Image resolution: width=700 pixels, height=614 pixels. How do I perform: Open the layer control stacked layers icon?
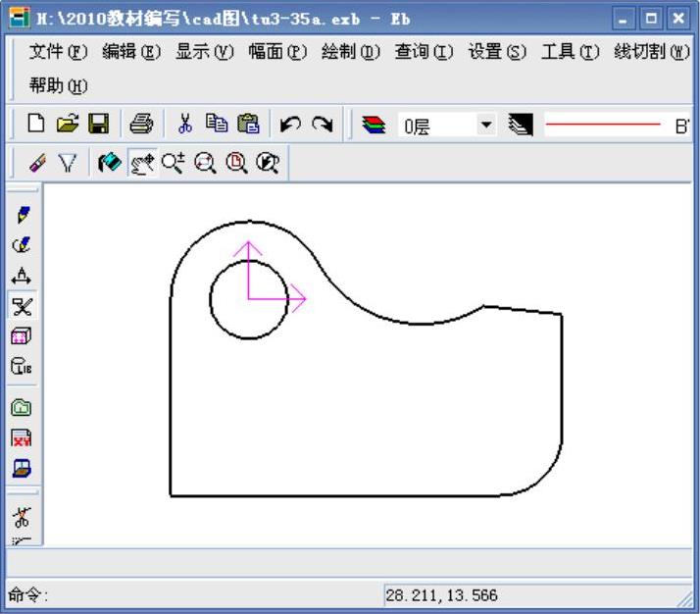[x=374, y=125]
